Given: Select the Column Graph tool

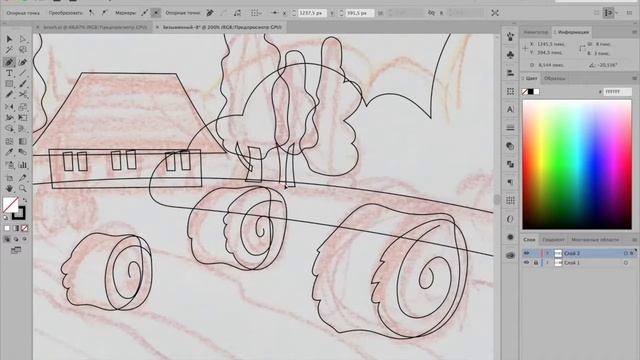Looking at the screenshot, I should click(x=23, y=165).
